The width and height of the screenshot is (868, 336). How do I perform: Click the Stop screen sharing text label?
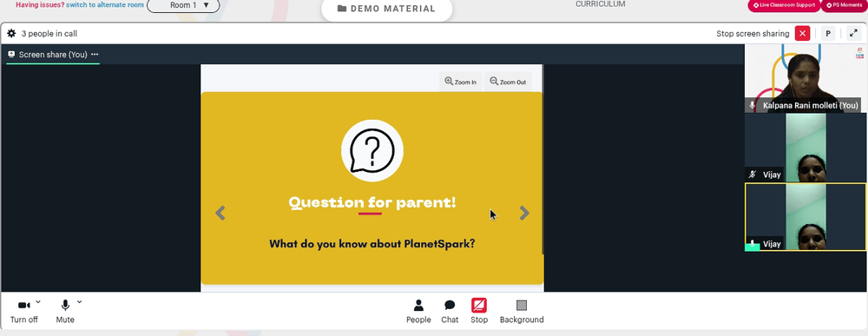[753, 34]
